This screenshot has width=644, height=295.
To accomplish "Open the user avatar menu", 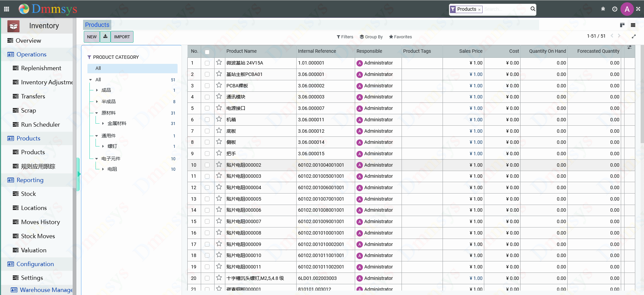I will pos(627,9).
